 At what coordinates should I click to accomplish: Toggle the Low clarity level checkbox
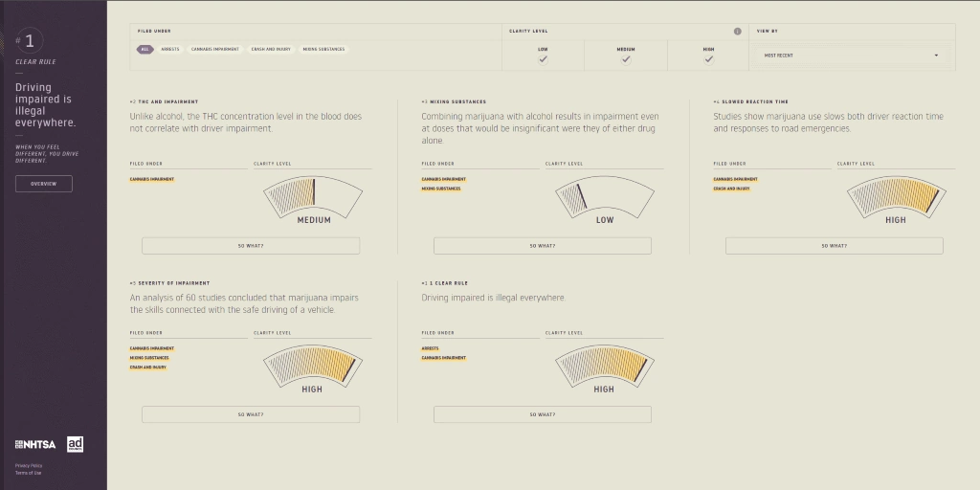point(543,59)
